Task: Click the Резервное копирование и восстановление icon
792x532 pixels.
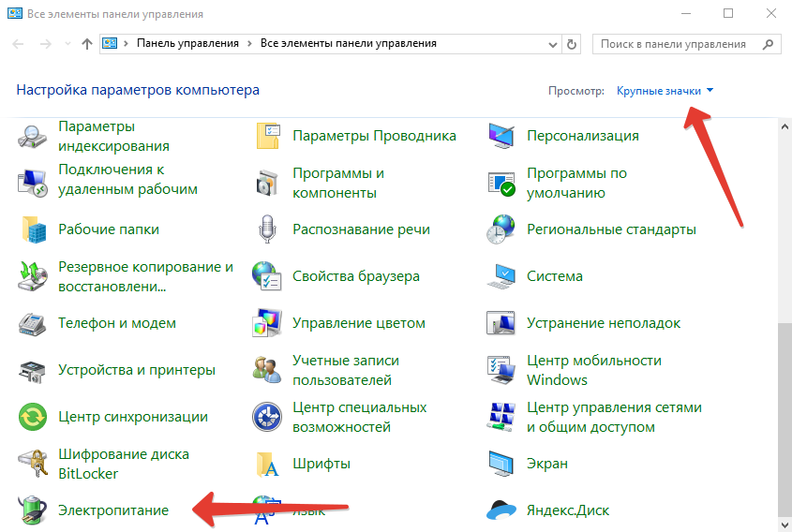Action: click(32, 276)
